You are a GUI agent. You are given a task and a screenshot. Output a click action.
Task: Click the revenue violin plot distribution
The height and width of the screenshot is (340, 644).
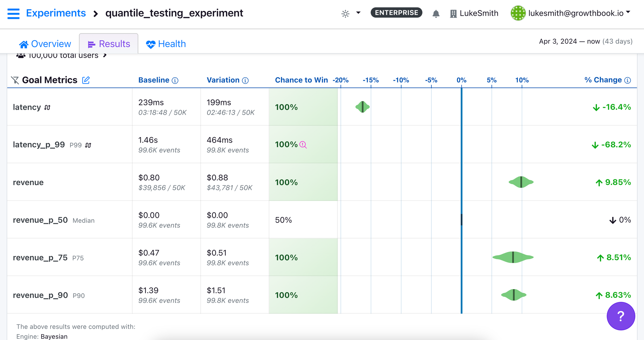(x=522, y=182)
